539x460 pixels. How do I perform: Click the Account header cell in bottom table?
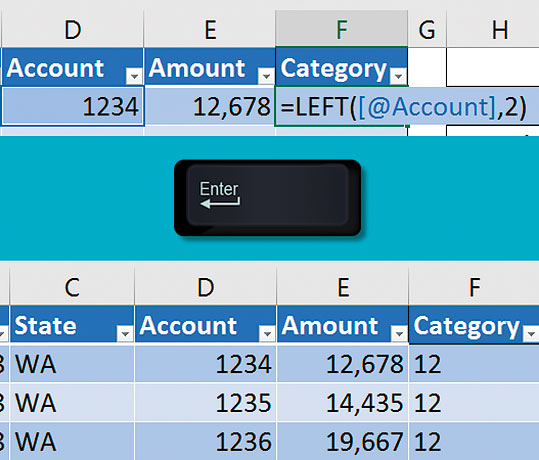[x=205, y=325]
